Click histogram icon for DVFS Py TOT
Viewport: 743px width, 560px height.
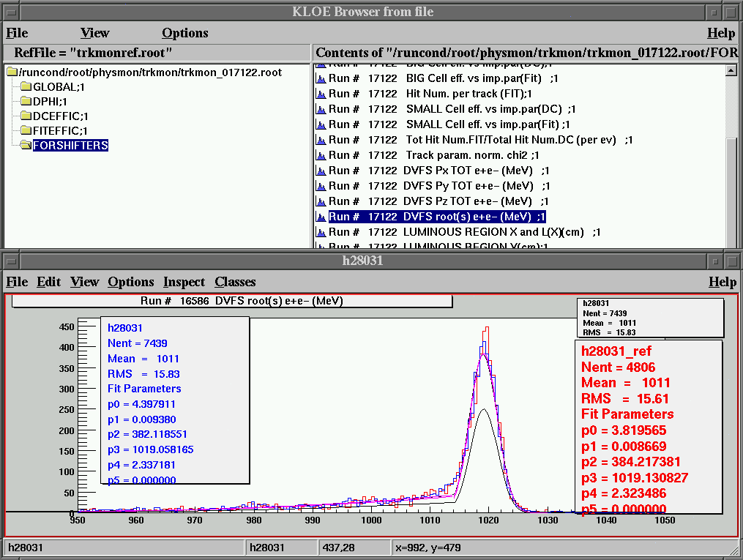pyautogui.click(x=321, y=186)
